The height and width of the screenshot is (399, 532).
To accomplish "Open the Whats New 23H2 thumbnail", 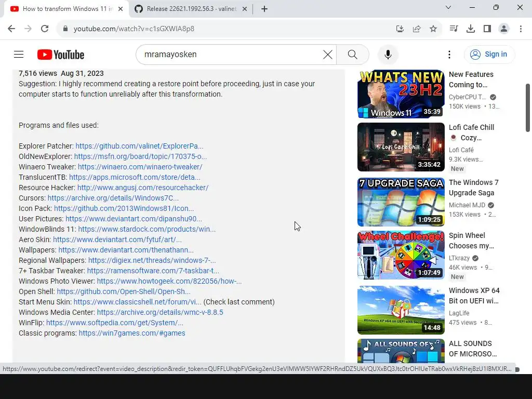I will pos(401,94).
